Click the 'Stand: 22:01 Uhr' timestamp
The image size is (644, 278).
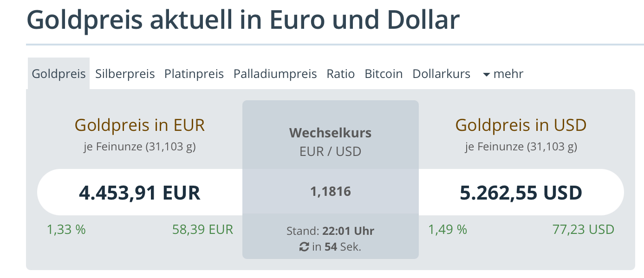pos(330,231)
